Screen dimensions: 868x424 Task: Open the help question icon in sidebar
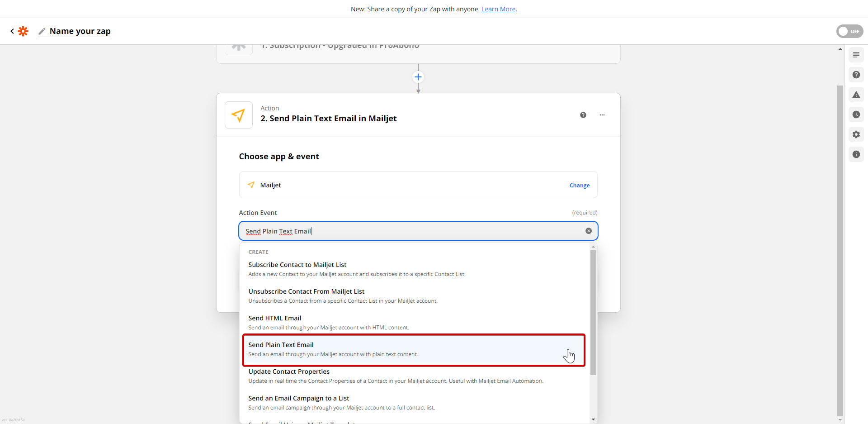856,75
